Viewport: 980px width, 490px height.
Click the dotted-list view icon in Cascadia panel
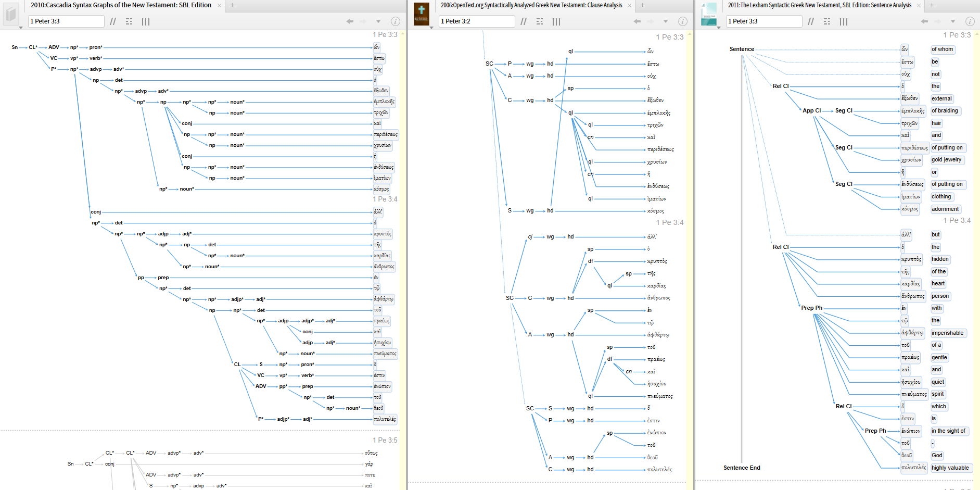coord(129,21)
